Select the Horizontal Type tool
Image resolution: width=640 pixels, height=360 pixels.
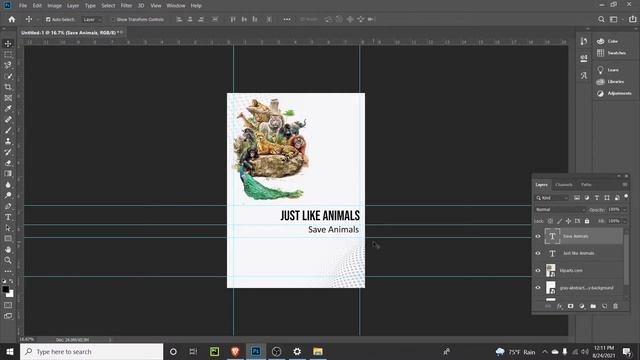pos(8,217)
